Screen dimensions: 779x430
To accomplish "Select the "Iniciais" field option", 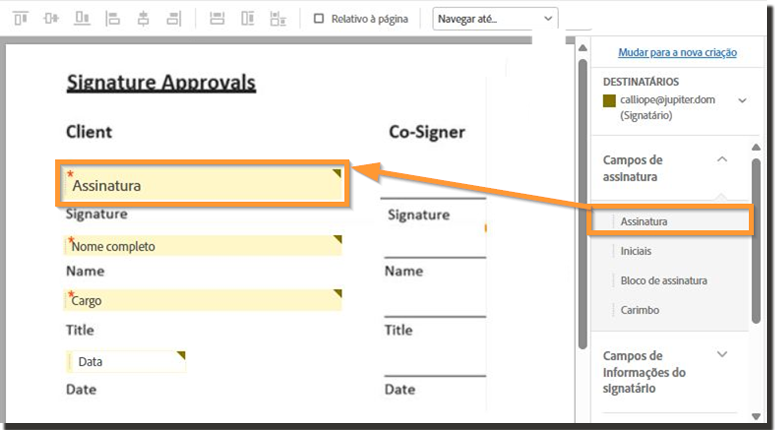I will (x=636, y=251).
